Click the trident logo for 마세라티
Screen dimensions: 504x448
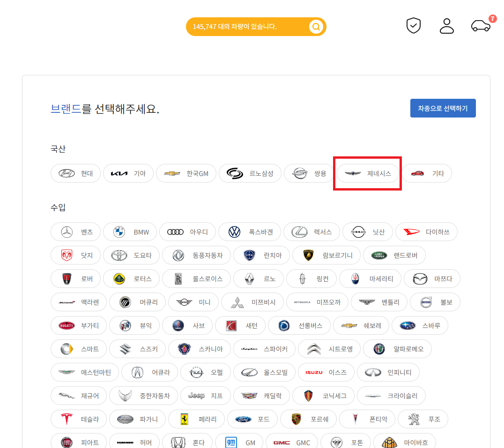[355, 279]
